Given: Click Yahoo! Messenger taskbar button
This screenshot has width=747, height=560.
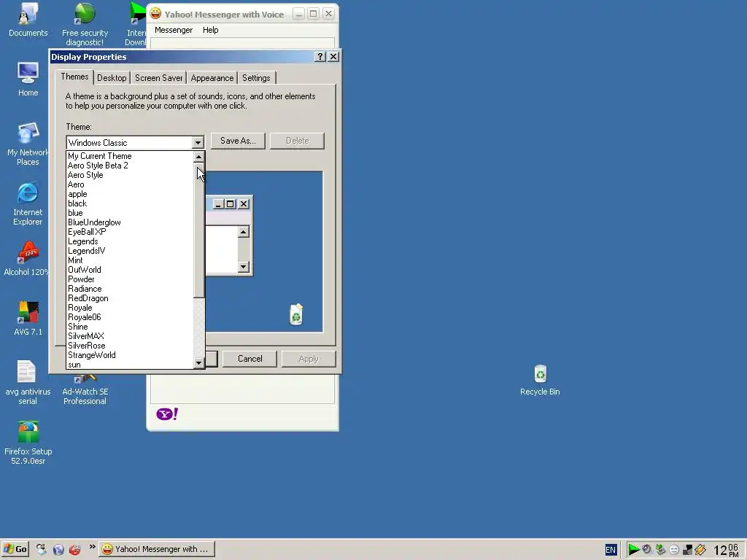Looking at the screenshot, I should [x=157, y=549].
